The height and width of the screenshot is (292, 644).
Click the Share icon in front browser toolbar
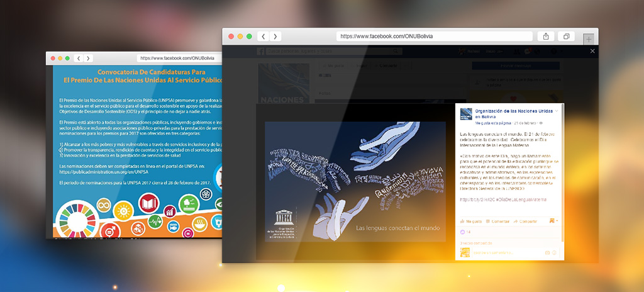546,36
